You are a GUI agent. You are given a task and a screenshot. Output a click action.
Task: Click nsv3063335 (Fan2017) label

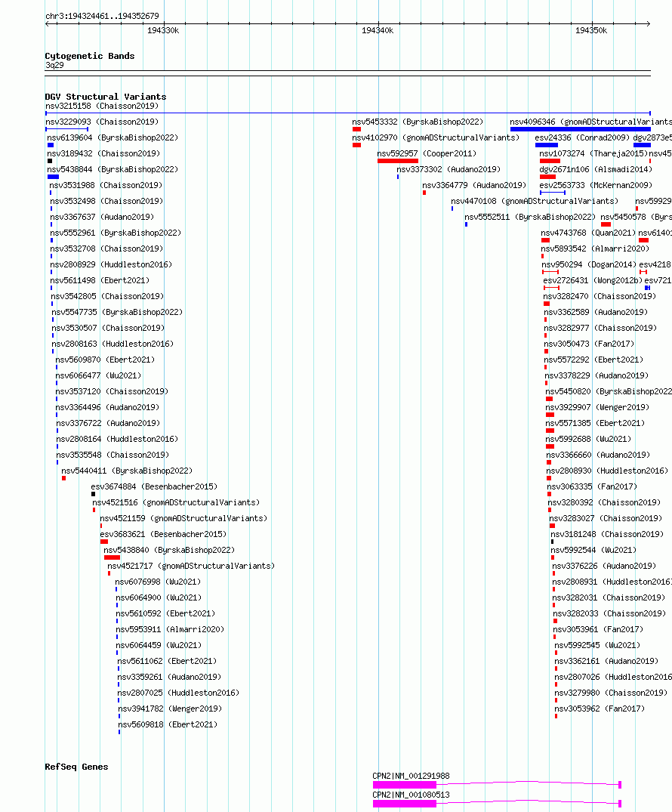coord(592,486)
